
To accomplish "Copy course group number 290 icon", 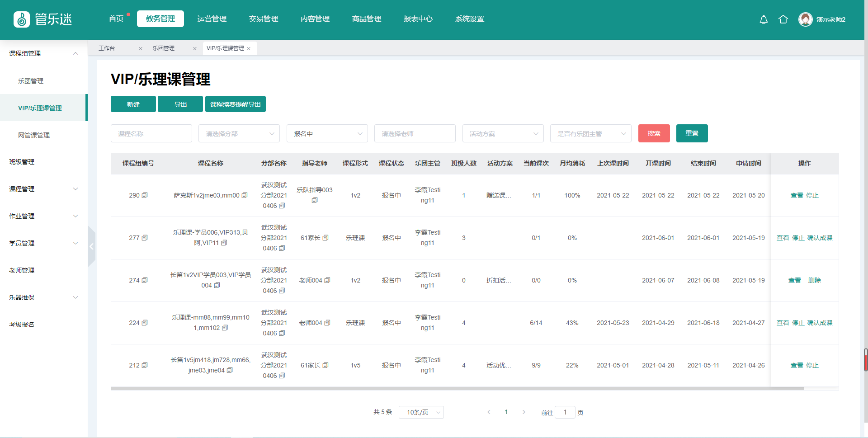I will pos(145,195).
